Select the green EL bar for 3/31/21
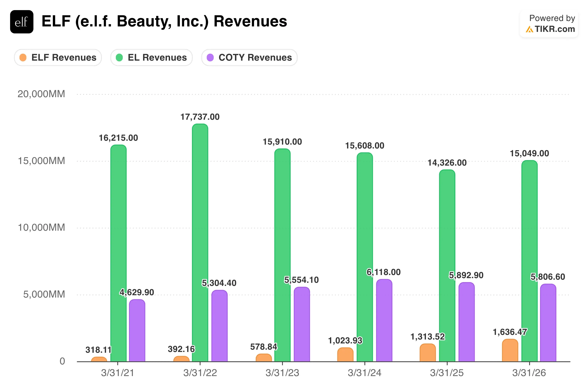Screen dimensions: 588x392 [119, 253]
